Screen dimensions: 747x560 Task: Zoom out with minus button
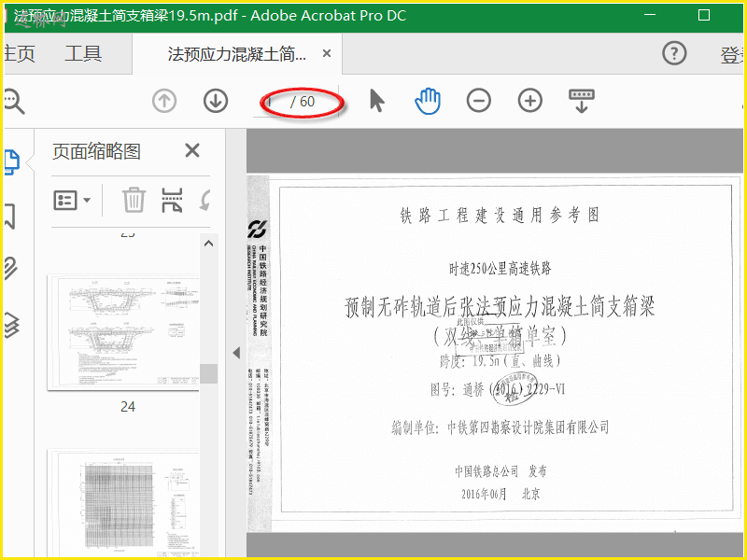pos(479,101)
